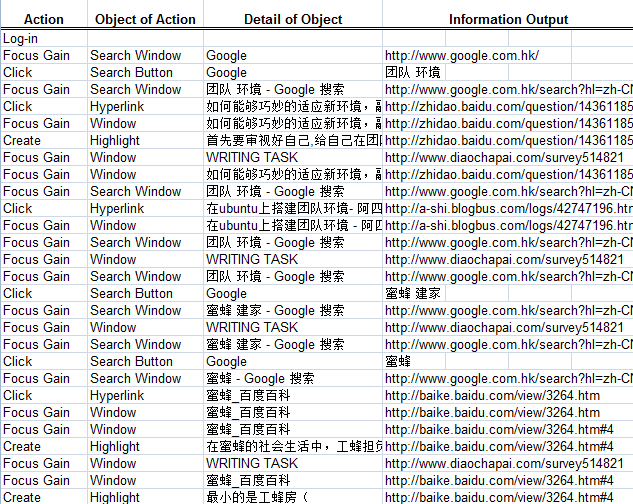Select the Object of Action column header

[x=145, y=19]
